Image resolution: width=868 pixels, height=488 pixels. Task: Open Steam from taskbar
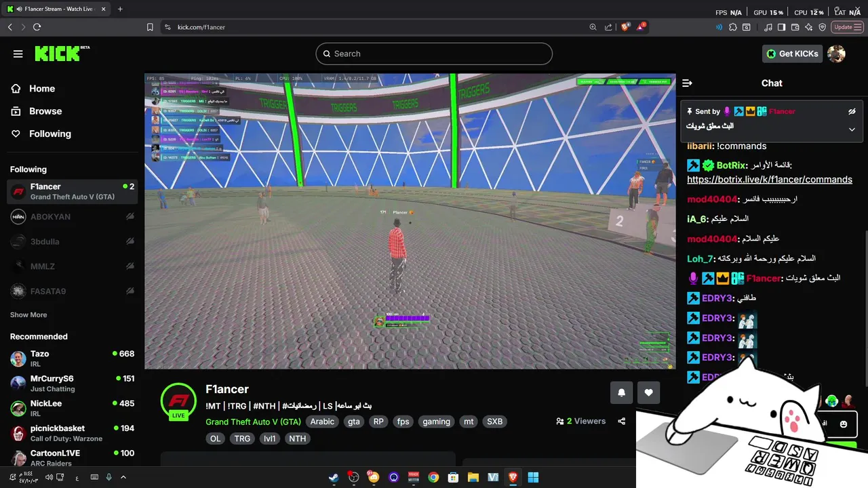334,477
